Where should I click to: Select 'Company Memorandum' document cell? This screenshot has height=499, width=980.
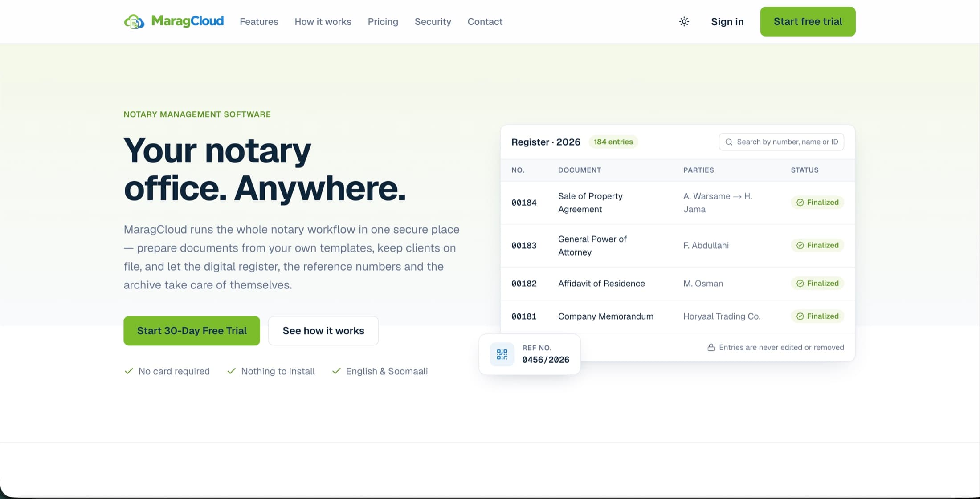click(606, 316)
